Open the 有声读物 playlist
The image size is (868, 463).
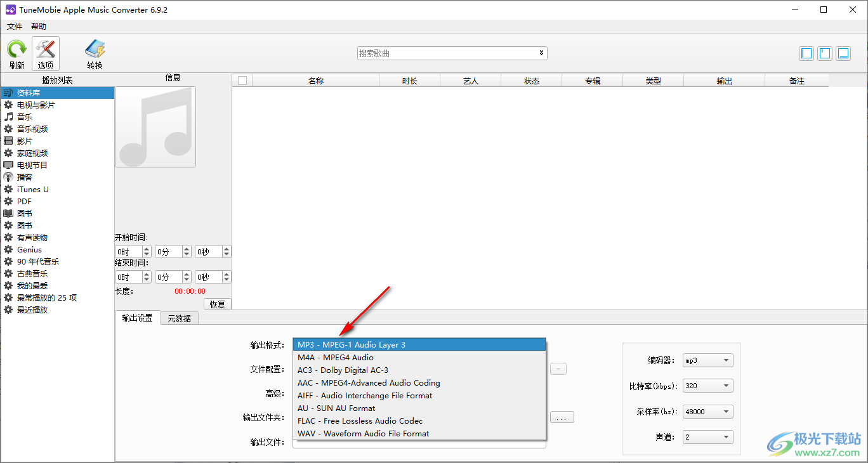(58, 237)
